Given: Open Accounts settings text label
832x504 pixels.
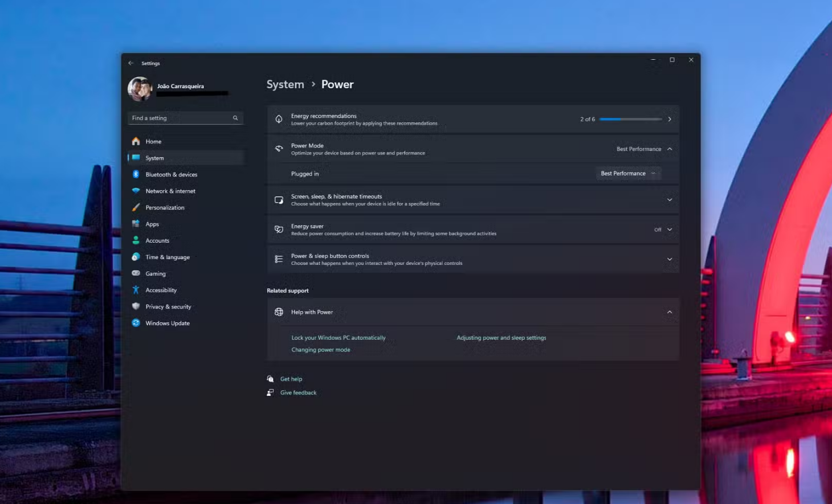Looking at the screenshot, I should (x=157, y=240).
